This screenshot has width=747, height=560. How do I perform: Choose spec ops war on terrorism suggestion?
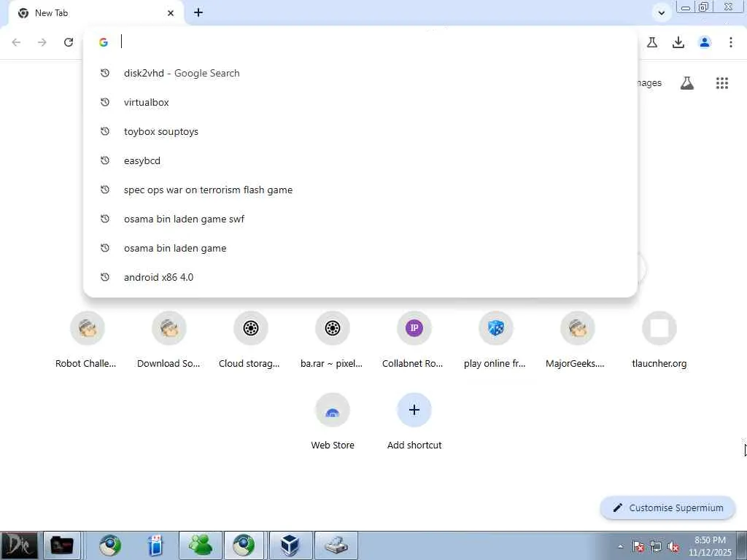pyautogui.click(x=360, y=190)
